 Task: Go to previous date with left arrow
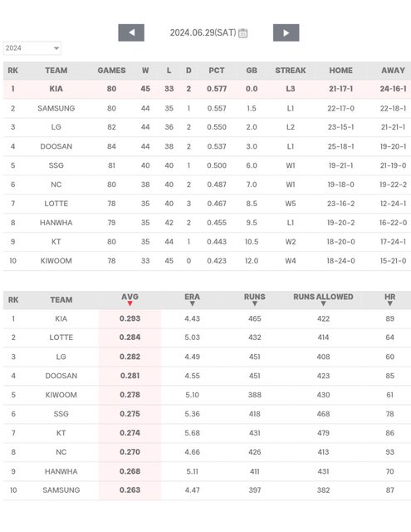131,32
